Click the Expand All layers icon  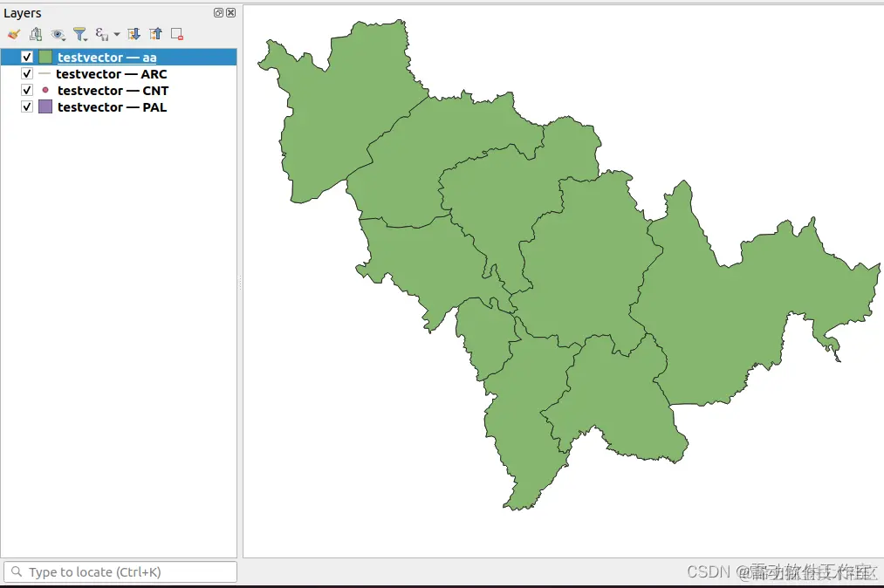point(134,34)
